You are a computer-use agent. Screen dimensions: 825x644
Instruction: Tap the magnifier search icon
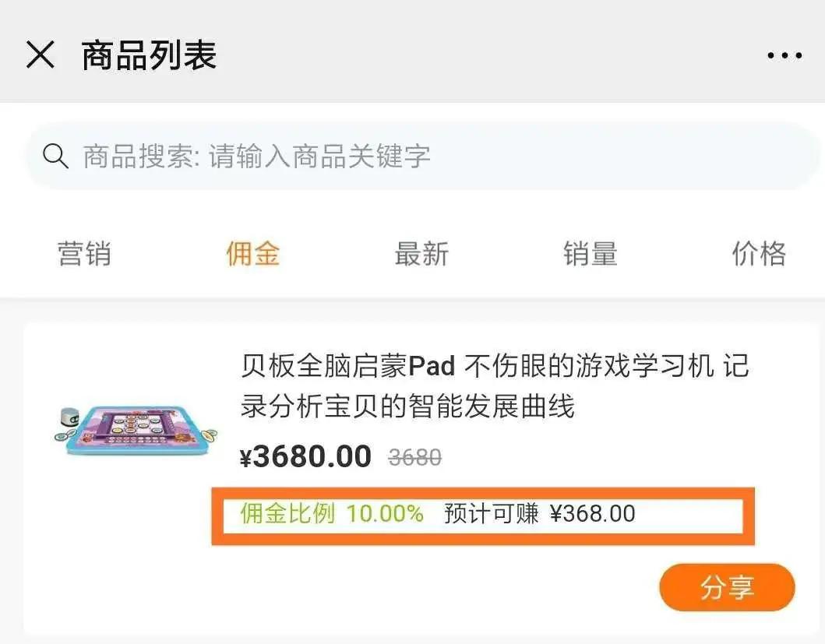coord(55,155)
